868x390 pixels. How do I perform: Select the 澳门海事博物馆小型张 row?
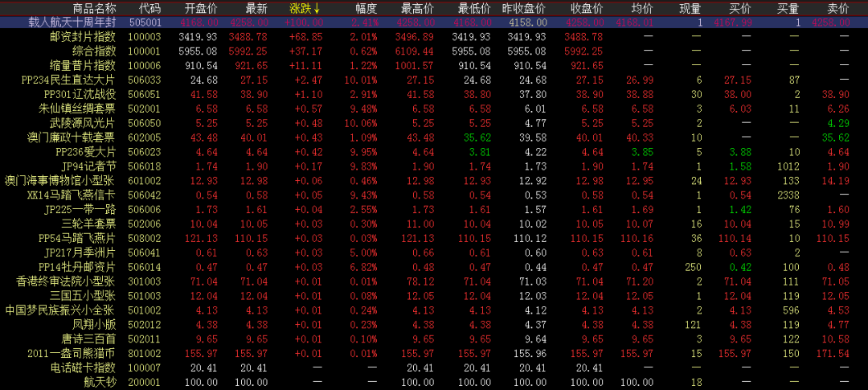click(x=434, y=181)
